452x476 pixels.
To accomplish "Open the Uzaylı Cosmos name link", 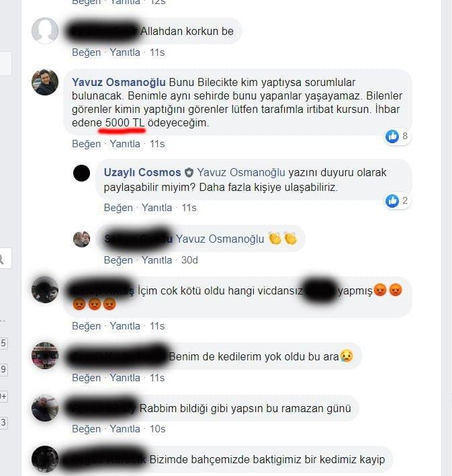I will tap(142, 172).
